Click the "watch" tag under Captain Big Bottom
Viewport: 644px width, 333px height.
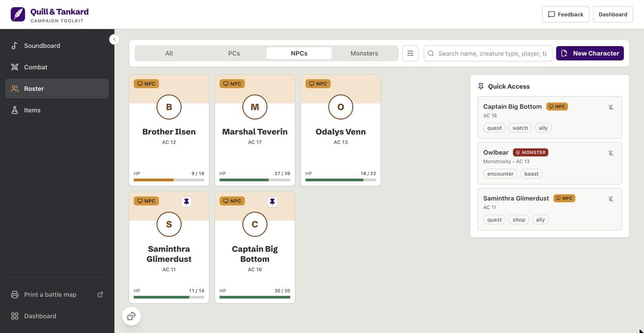[x=520, y=128]
